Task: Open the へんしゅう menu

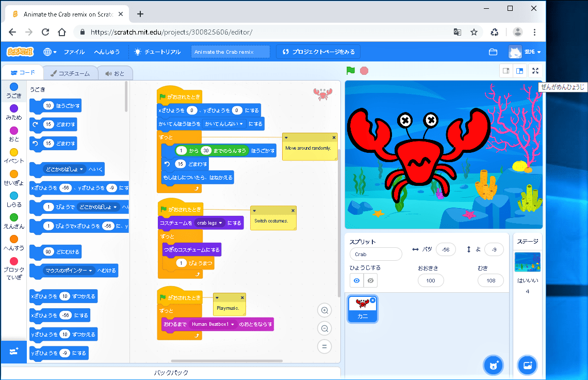Action: pos(107,52)
